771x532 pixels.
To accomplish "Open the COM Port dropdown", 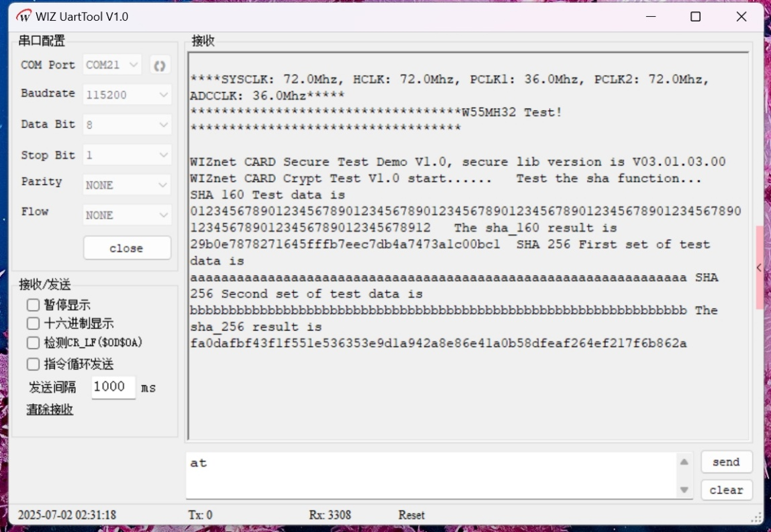I will click(113, 65).
